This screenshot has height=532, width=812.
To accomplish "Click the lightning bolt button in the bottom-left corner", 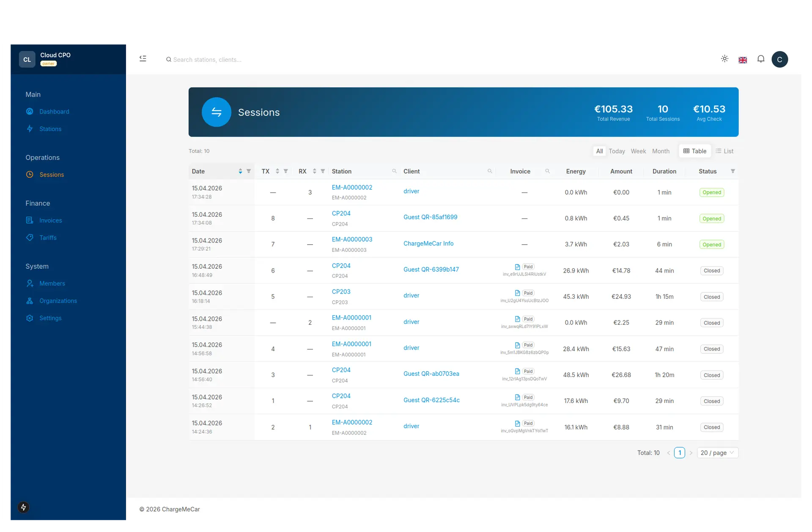I will click(23, 507).
